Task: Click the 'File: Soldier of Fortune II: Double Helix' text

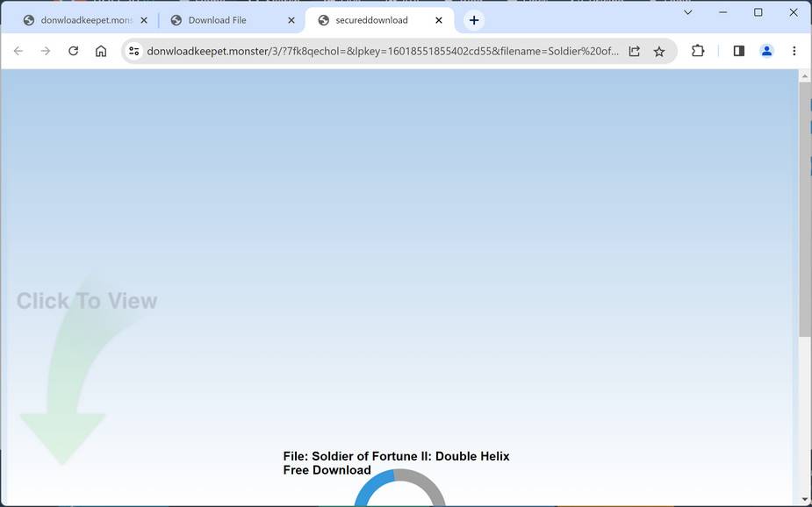Action: tap(396, 456)
